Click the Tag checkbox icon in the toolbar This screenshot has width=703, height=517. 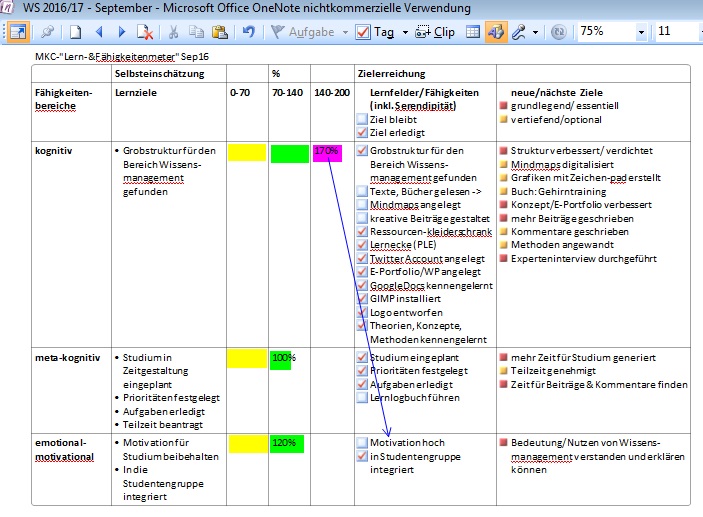363,32
